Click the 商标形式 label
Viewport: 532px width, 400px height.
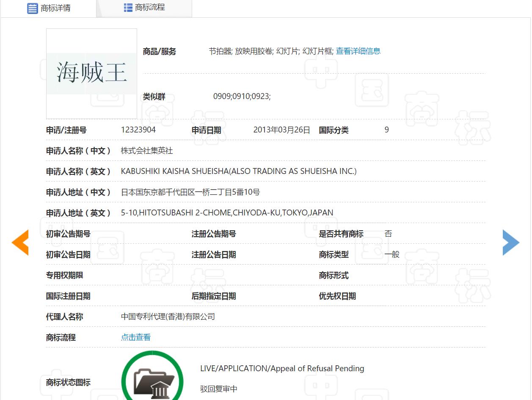coord(334,276)
